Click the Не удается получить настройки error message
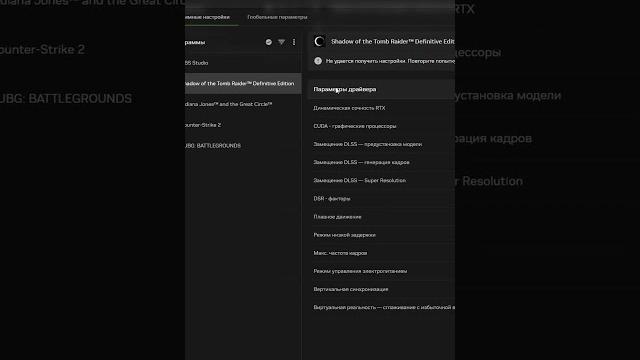 click(x=390, y=61)
